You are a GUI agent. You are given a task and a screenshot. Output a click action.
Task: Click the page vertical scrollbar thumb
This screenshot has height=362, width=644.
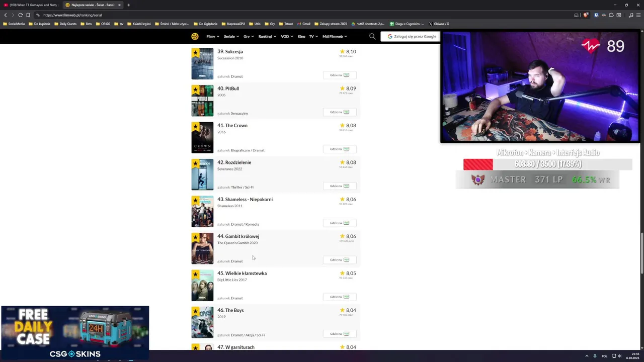coord(641,253)
